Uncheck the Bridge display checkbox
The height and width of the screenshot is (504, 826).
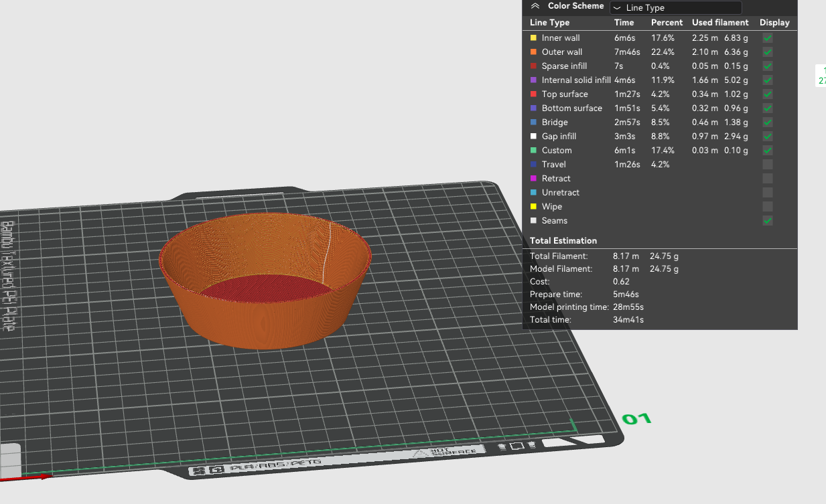coord(768,122)
